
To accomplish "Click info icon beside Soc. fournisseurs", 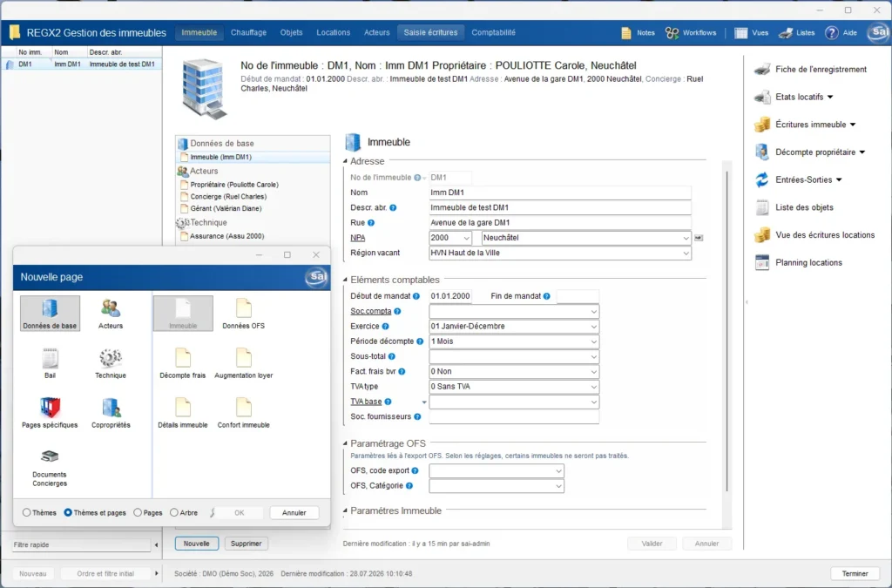I will (417, 417).
